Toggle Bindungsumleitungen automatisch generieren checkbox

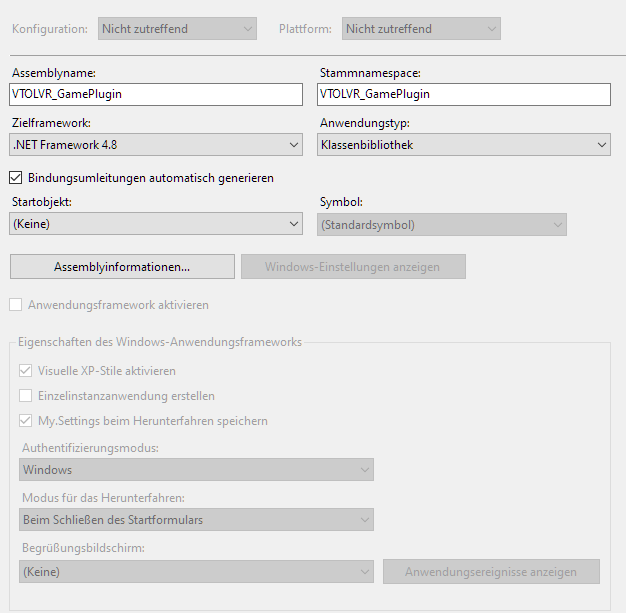coord(16,178)
